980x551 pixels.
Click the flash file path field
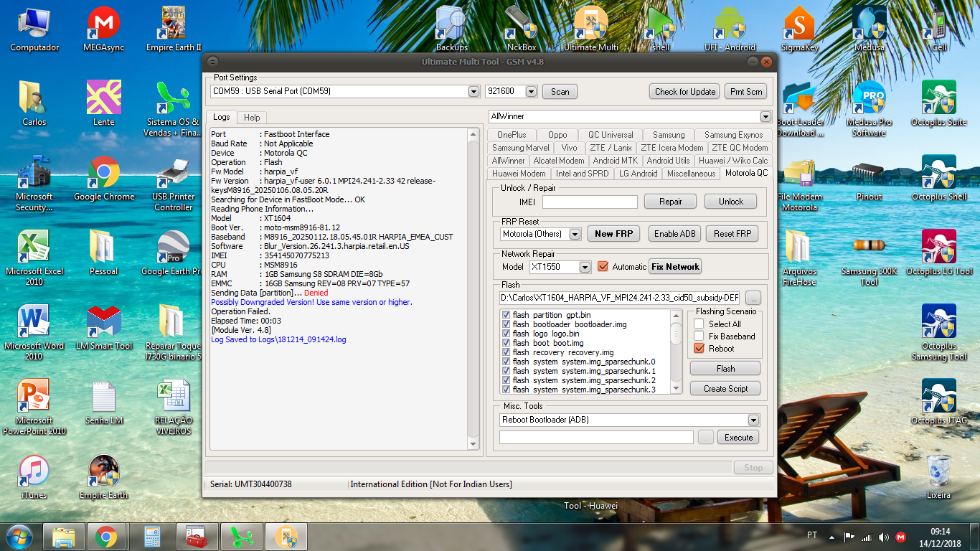(620, 297)
